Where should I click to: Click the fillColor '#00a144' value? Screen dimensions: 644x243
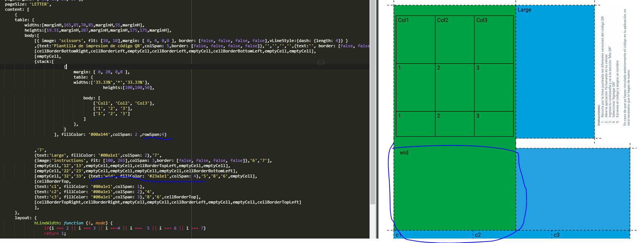[100, 135]
